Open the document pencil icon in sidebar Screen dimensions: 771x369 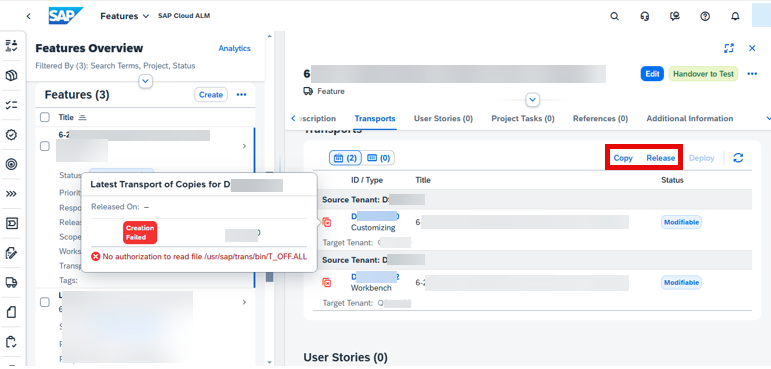coord(11,253)
